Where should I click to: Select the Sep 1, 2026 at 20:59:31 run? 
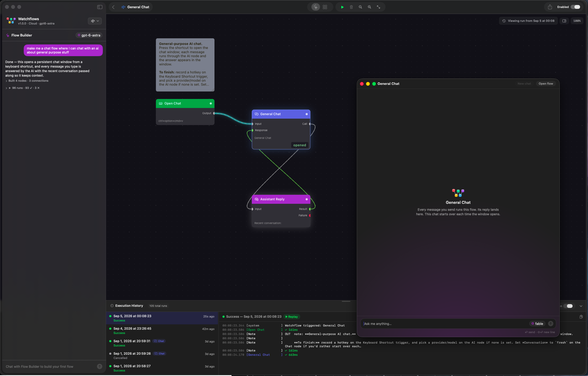point(162,343)
